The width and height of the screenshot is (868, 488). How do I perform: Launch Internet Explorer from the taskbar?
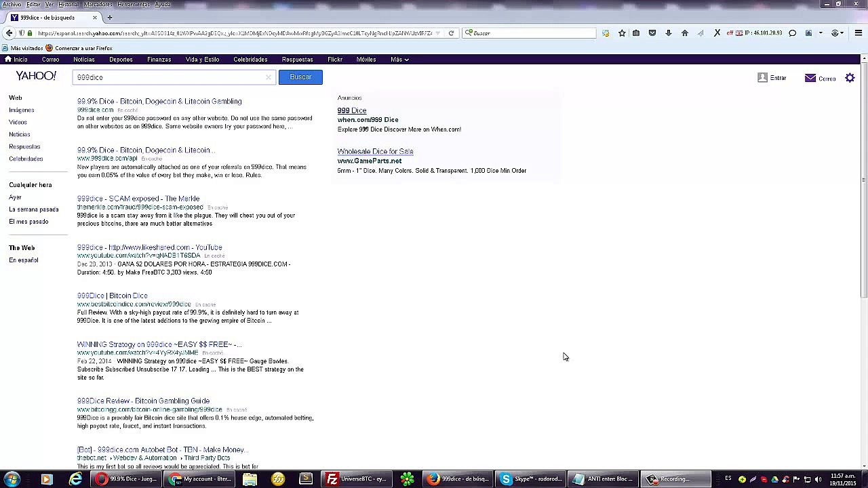pos(75,479)
